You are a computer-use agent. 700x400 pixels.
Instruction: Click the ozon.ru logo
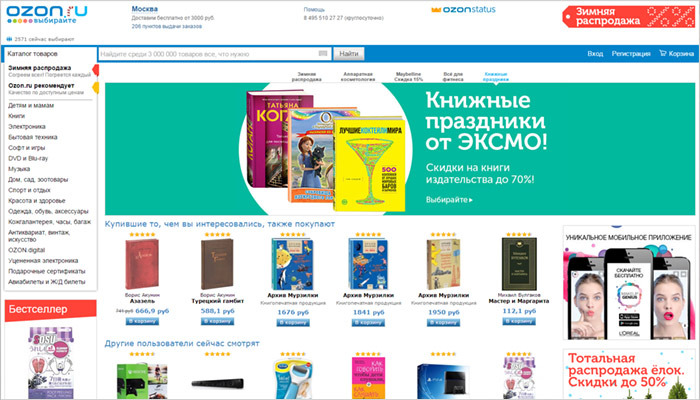(46, 15)
